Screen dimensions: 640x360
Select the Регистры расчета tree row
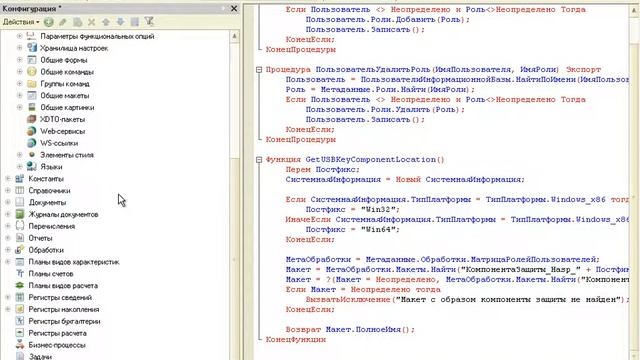pyautogui.click(x=57, y=333)
